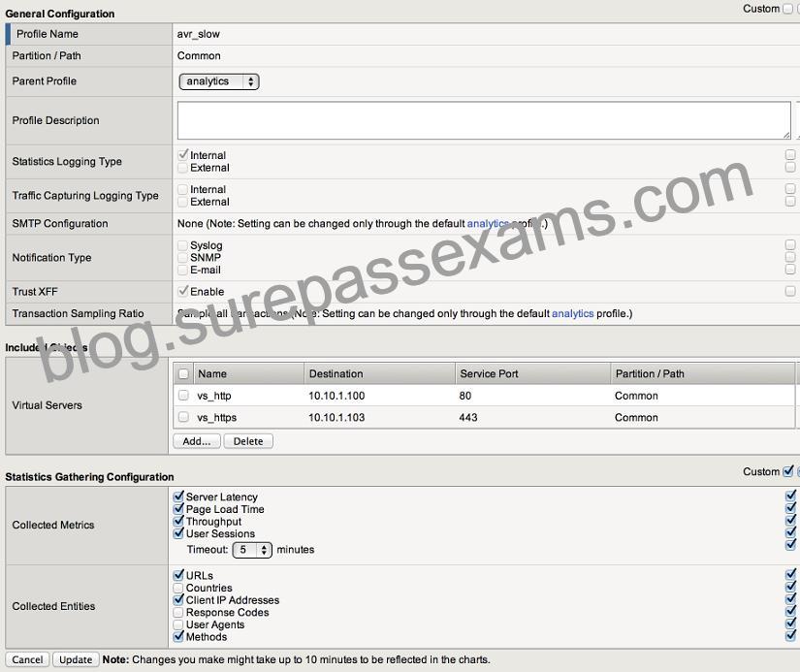The height and width of the screenshot is (672, 800).
Task: Check the Syslog notification type
Action: coord(182,245)
